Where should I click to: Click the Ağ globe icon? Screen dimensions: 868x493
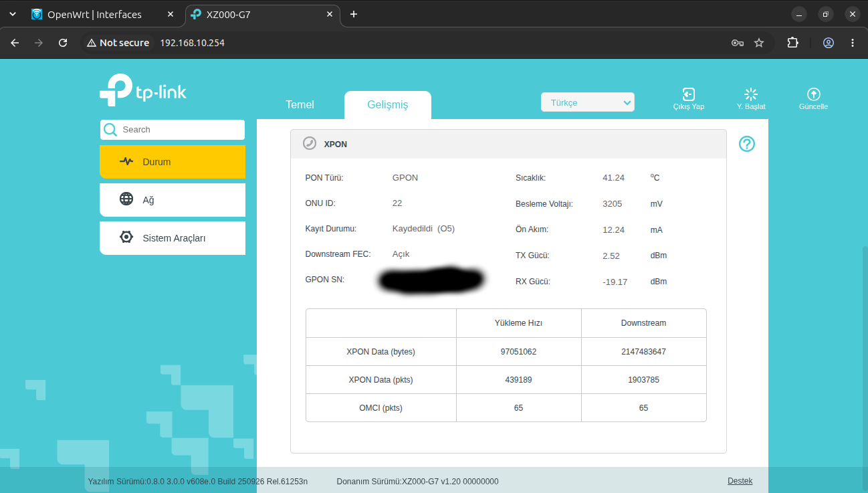point(126,199)
